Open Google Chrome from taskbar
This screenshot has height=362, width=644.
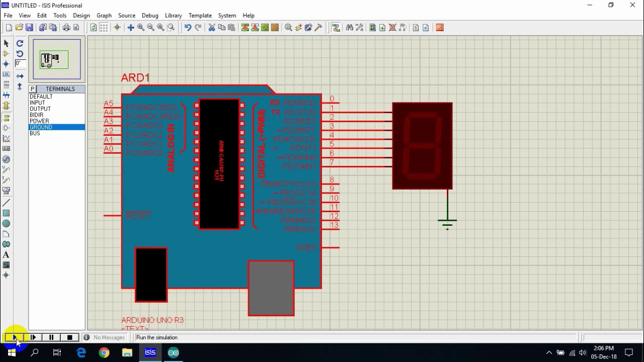point(104,353)
